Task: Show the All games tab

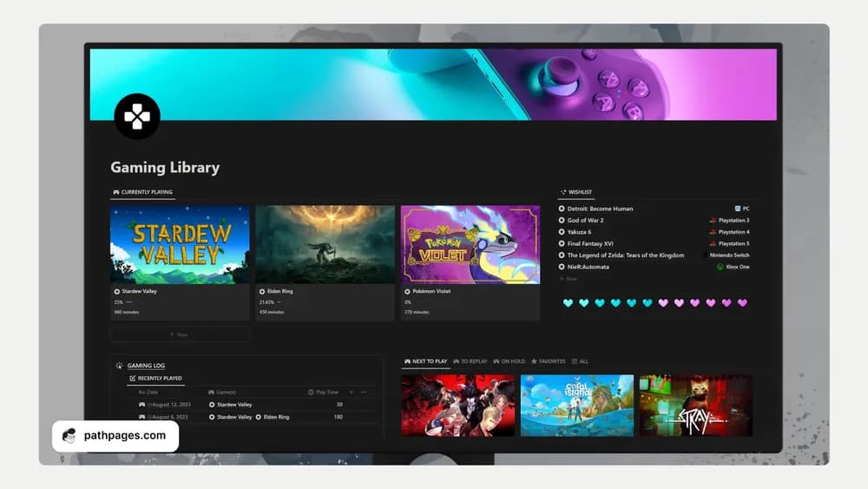Action: pos(580,361)
